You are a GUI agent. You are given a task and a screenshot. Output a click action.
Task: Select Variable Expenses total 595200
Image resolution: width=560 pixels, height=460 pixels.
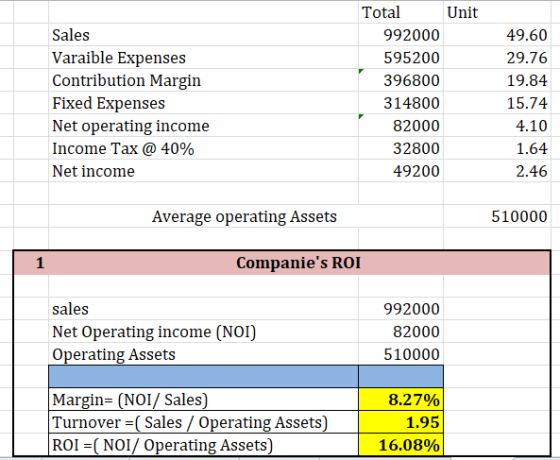click(401, 58)
